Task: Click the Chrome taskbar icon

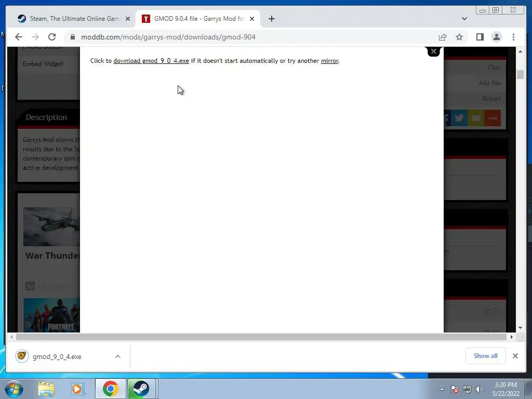Action: coord(110,389)
